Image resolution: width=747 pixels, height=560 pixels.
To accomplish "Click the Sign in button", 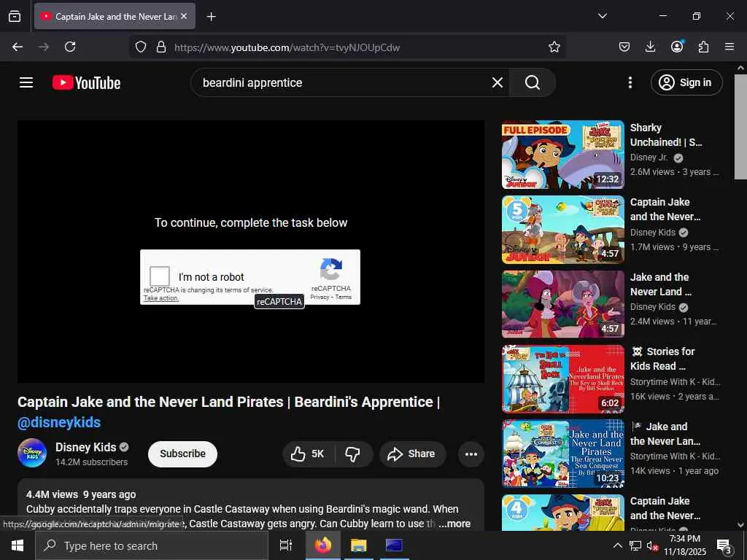I will tap(686, 82).
